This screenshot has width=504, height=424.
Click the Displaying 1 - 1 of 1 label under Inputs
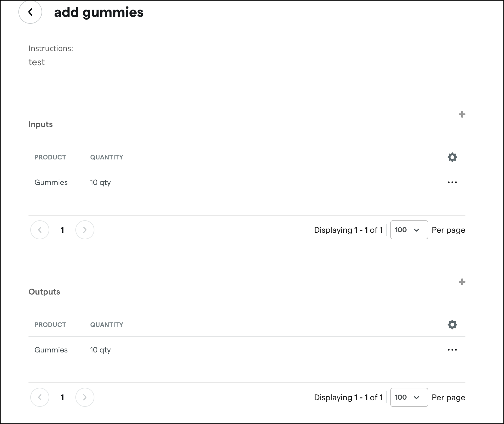pos(348,230)
